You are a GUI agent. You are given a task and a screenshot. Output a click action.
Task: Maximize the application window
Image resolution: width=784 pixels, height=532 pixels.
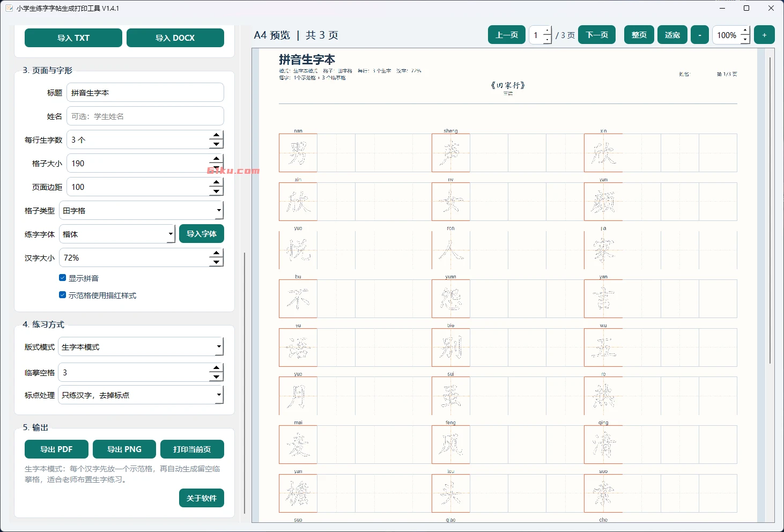[746, 8]
